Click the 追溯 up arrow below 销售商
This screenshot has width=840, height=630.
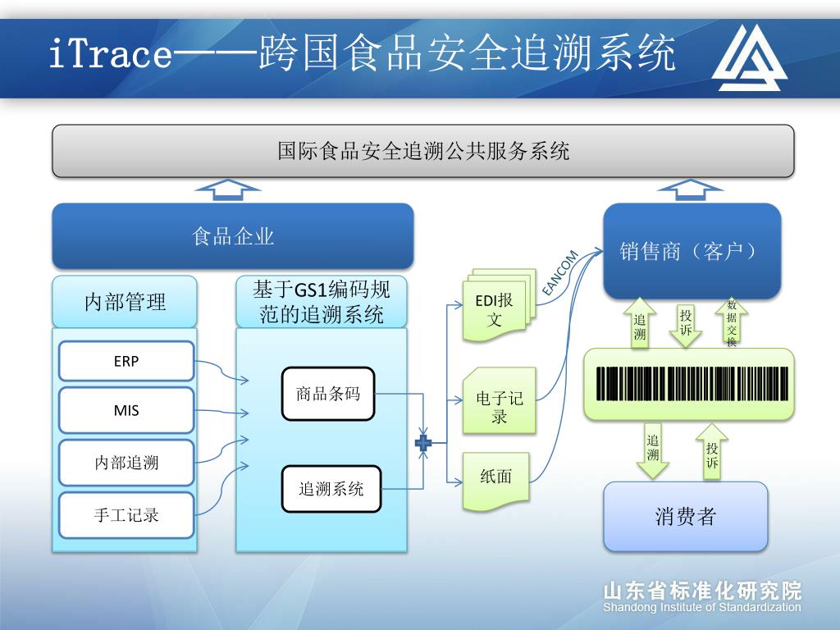click(x=640, y=323)
